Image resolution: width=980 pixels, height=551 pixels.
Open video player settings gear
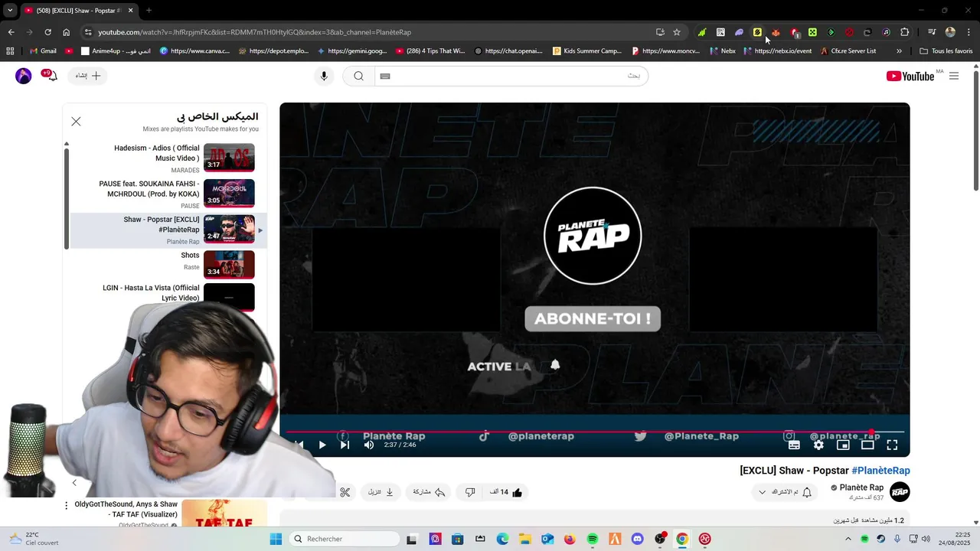pyautogui.click(x=818, y=445)
